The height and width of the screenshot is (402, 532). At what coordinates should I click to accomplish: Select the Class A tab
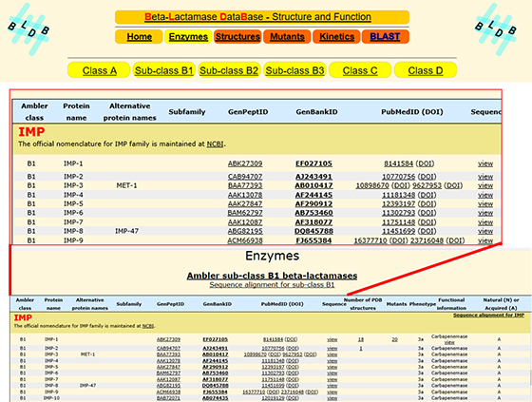[99, 70]
